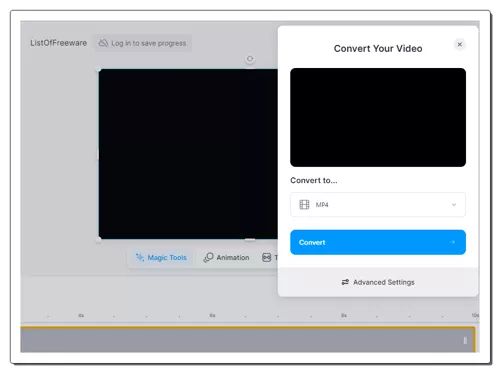Click the yellow-outlined clip on the timeline
The width and height of the screenshot is (500, 373).
247,340
